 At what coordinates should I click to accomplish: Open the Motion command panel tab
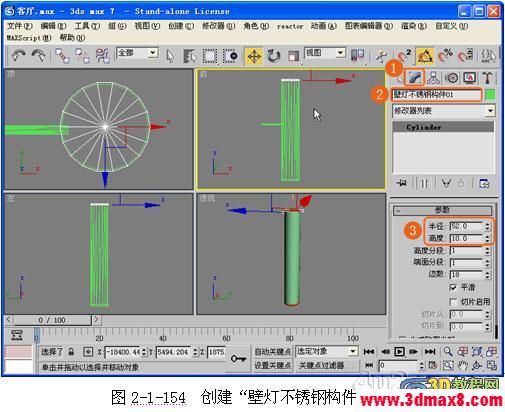click(x=452, y=78)
